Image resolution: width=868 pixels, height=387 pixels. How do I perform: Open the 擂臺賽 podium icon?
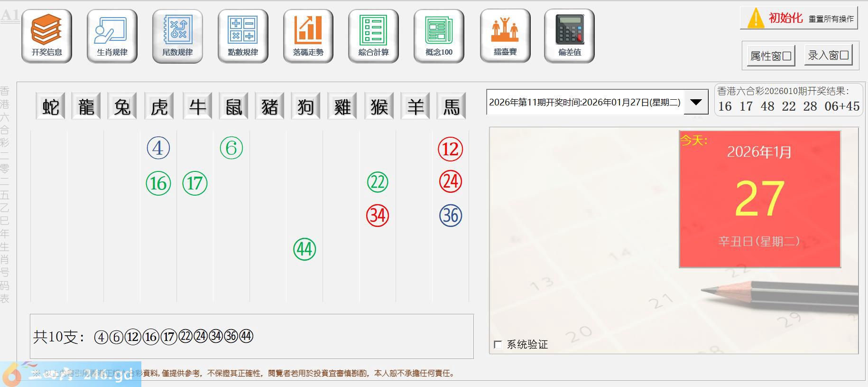click(x=505, y=36)
